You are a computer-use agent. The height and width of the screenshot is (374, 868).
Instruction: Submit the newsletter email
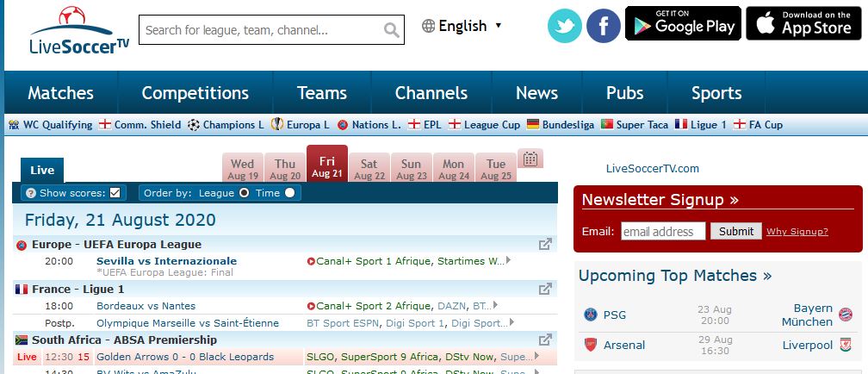click(735, 231)
